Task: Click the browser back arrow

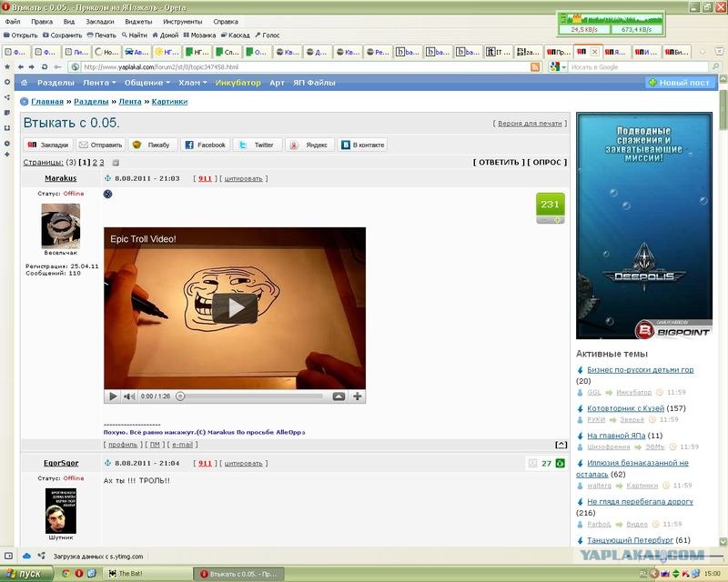Action: click(x=20, y=66)
